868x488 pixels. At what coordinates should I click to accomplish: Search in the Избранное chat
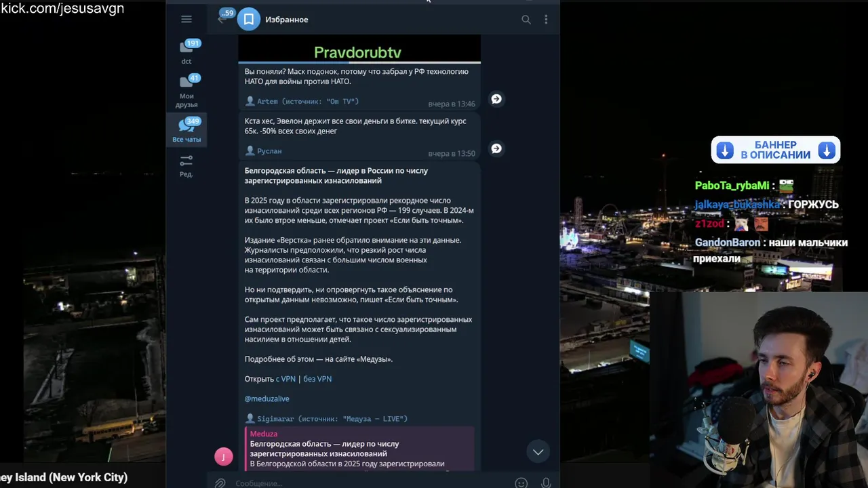(526, 20)
